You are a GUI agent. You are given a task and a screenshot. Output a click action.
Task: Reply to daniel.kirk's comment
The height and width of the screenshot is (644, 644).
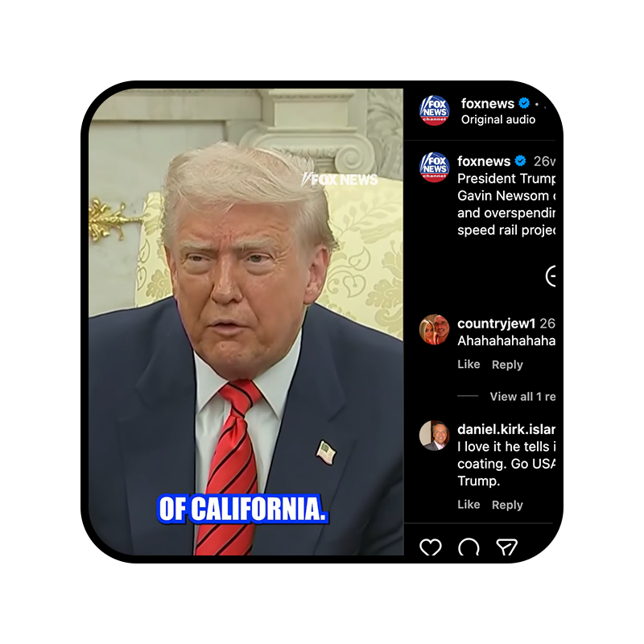click(x=507, y=505)
